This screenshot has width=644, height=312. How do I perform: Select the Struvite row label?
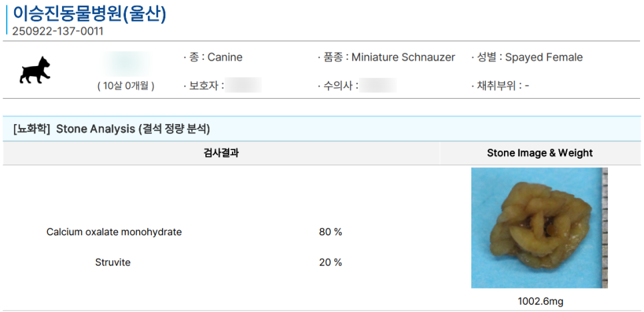(x=113, y=263)
